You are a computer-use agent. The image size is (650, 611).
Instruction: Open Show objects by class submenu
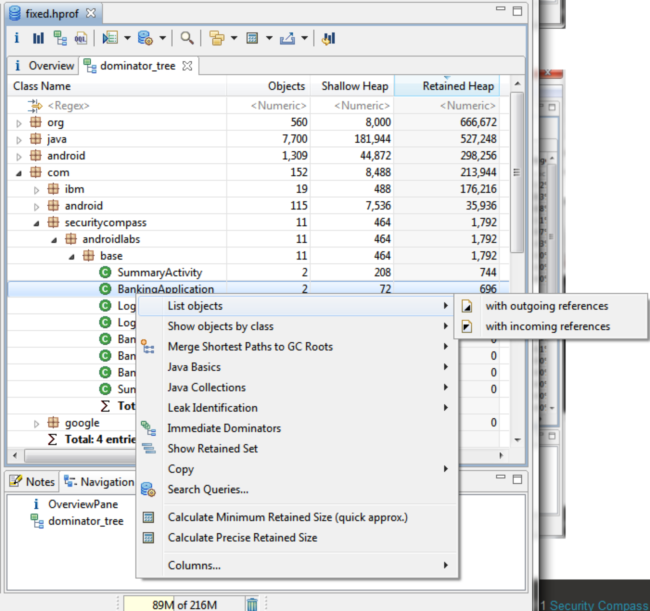298,326
